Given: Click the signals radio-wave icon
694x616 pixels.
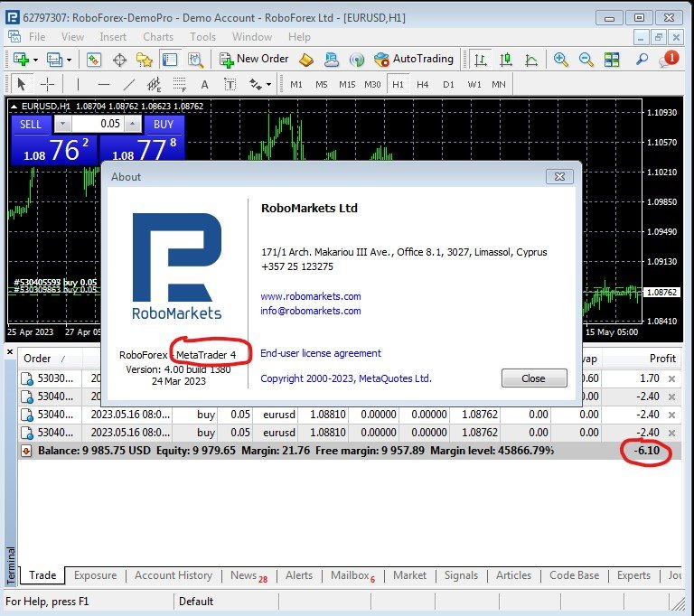Looking at the screenshot, I should click(356, 60).
